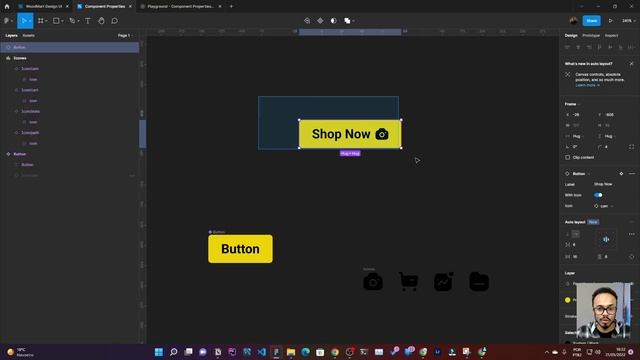This screenshot has width=640, height=360.
Task: Dismiss the What's new in auto layout notice
Action: pos(631,64)
